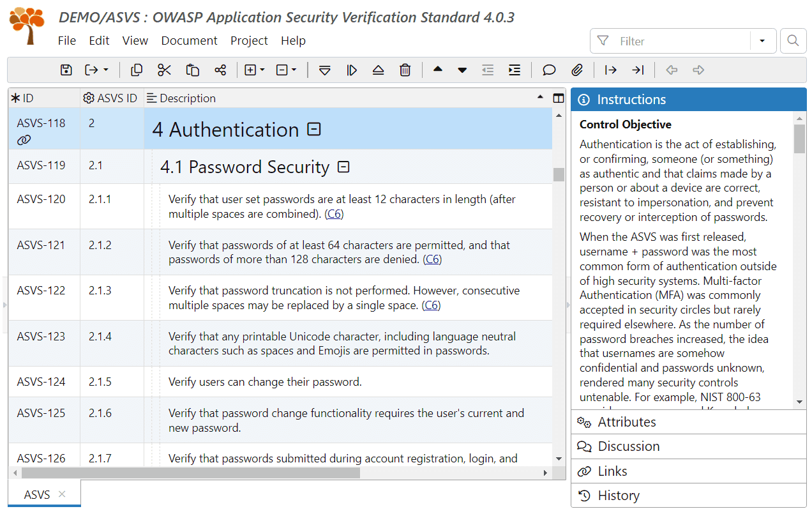
Task: Click the right-pointing triangle icon
Action: [352, 70]
